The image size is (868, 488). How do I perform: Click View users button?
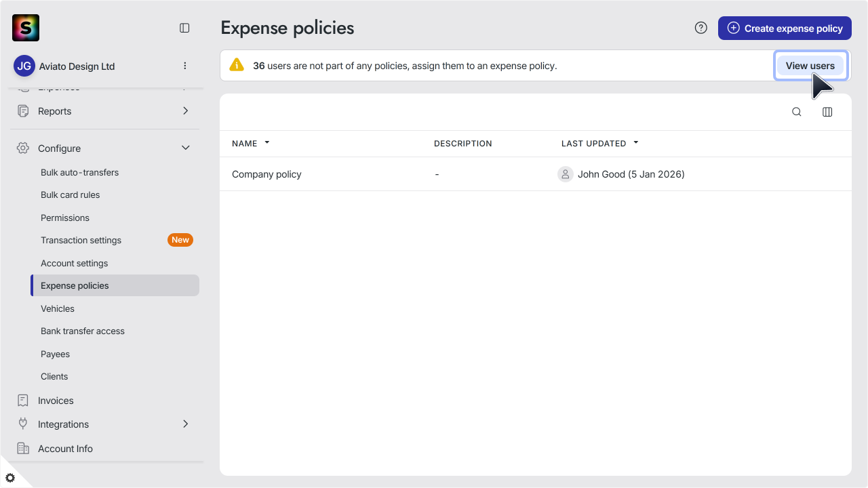point(810,66)
